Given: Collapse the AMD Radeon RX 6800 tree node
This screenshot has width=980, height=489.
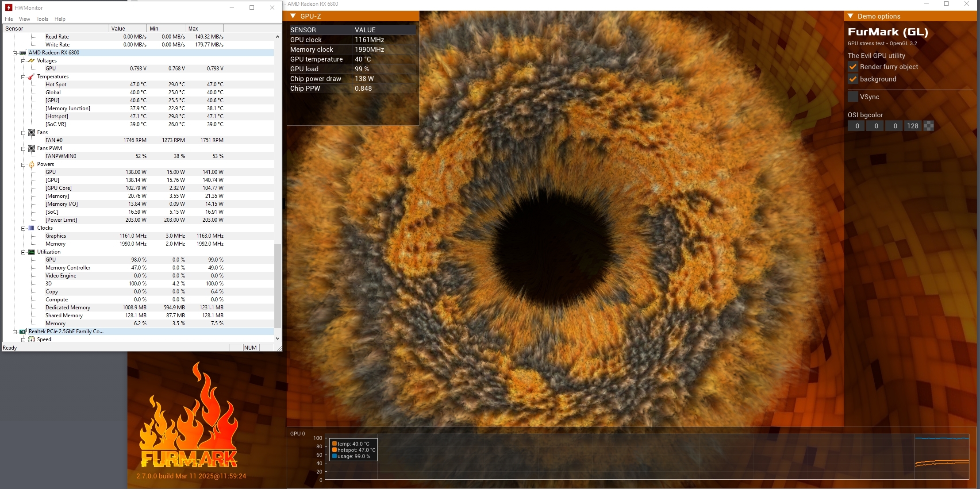Looking at the screenshot, I should [x=15, y=53].
